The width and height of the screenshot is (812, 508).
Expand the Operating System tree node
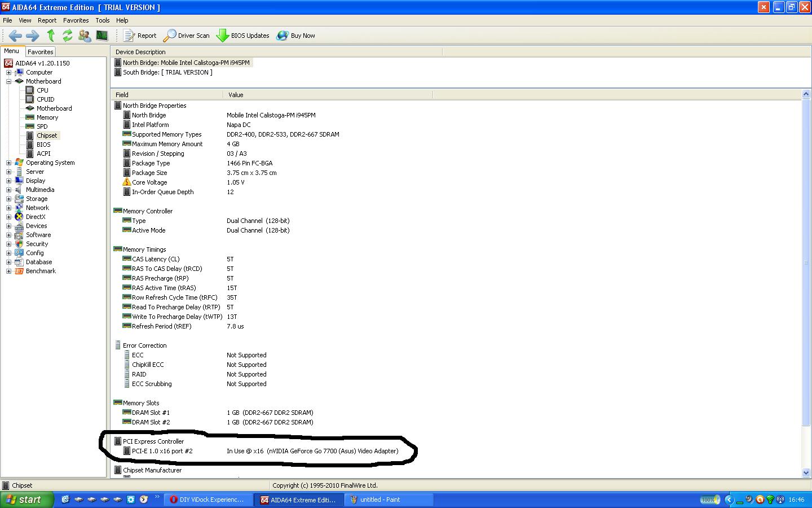pyautogui.click(x=8, y=163)
